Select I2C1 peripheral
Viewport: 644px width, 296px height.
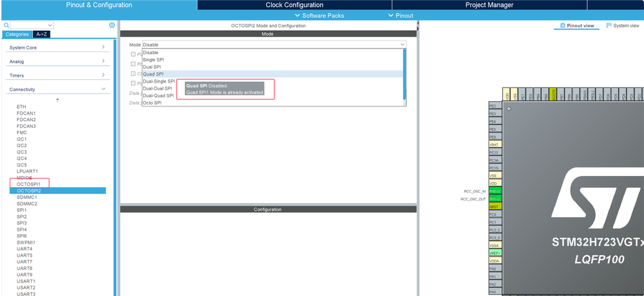(22, 139)
